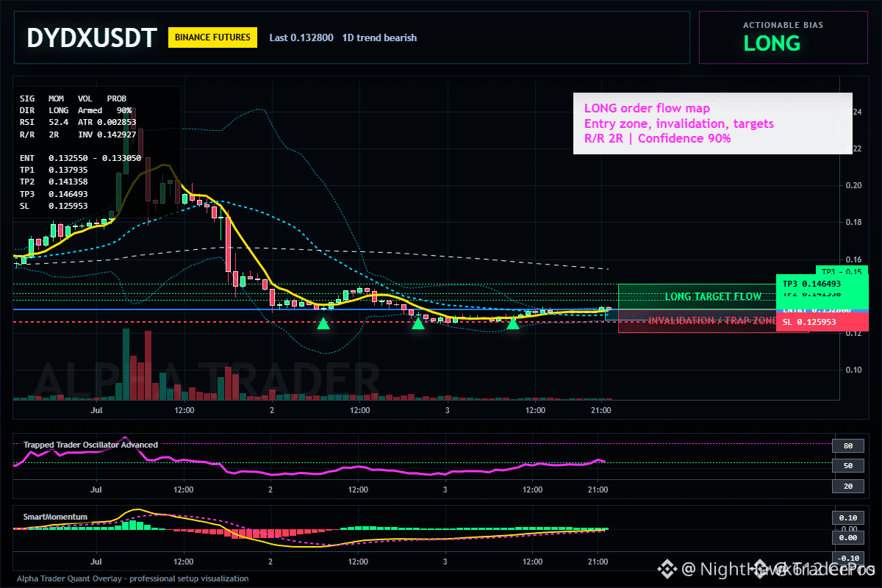
Task: Click the 'SIG MOM VOL PROB' header row
Action: click(x=73, y=98)
